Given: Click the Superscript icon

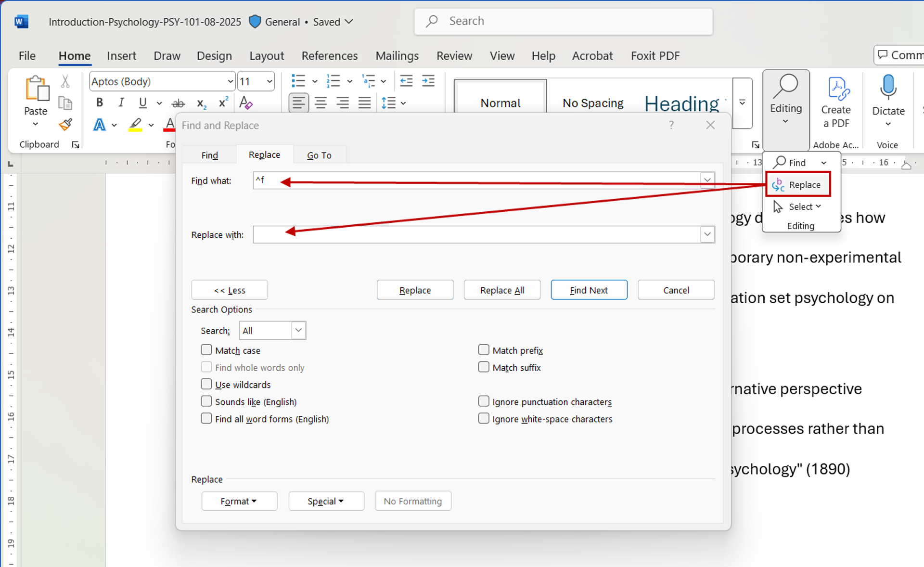Looking at the screenshot, I should click(x=223, y=103).
